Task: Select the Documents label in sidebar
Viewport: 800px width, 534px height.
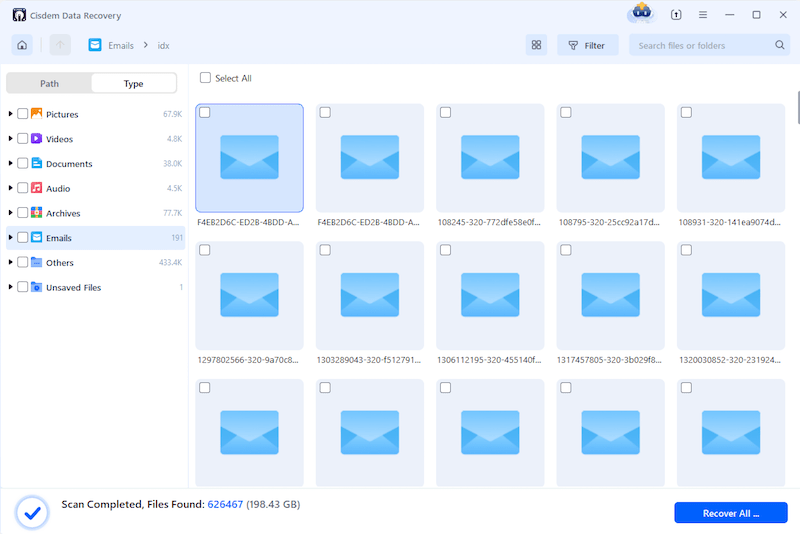Action: tap(69, 164)
